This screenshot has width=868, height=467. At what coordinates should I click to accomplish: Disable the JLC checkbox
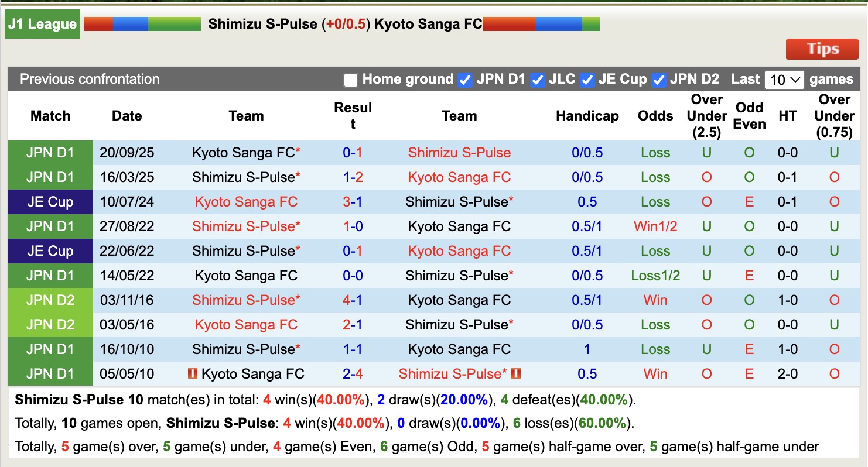(536, 80)
